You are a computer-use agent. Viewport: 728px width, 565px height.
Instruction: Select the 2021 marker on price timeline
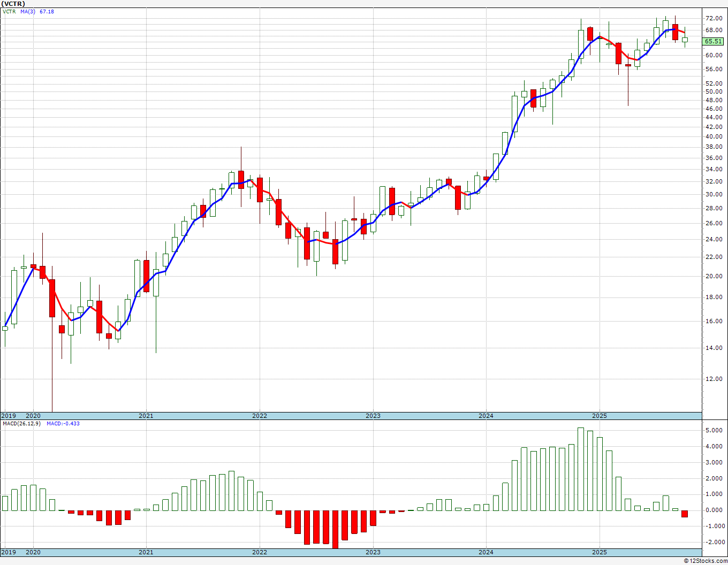coord(146,416)
